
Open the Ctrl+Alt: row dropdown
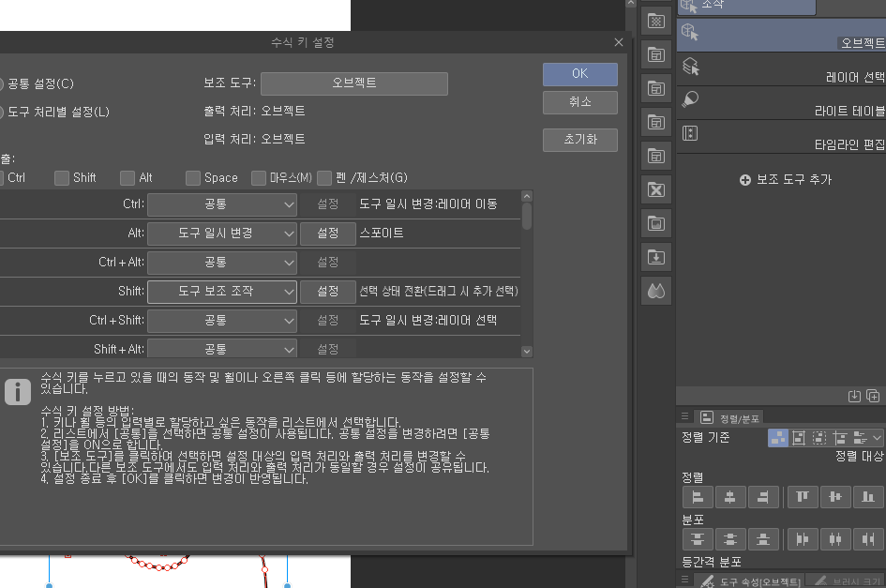coord(222,263)
